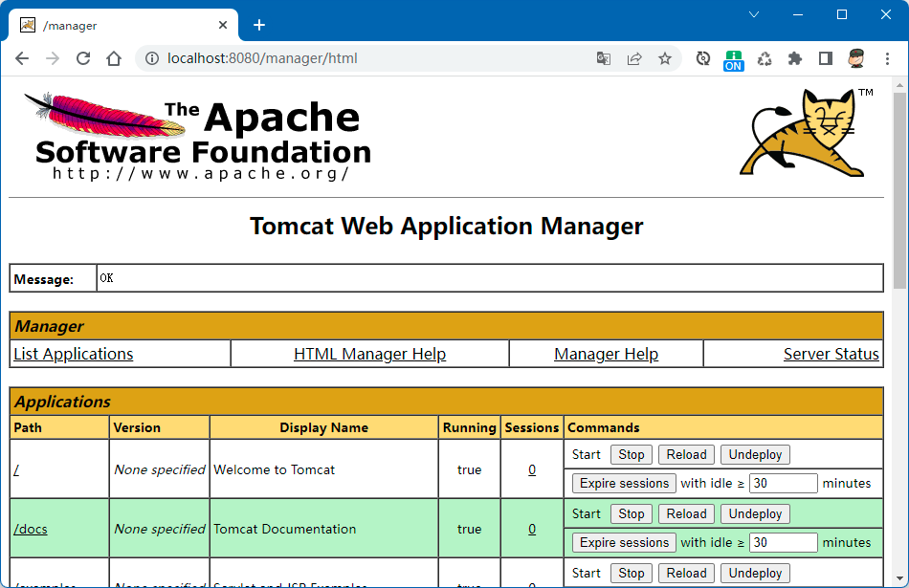Expire sessions for Tomcat Documentation
909x588 pixels.
(x=624, y=542)
